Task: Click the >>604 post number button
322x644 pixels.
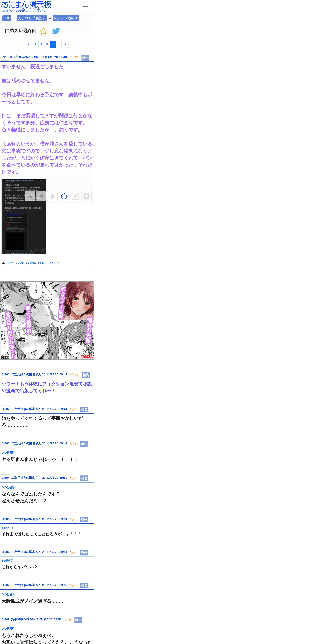Action: pos(6,478)
